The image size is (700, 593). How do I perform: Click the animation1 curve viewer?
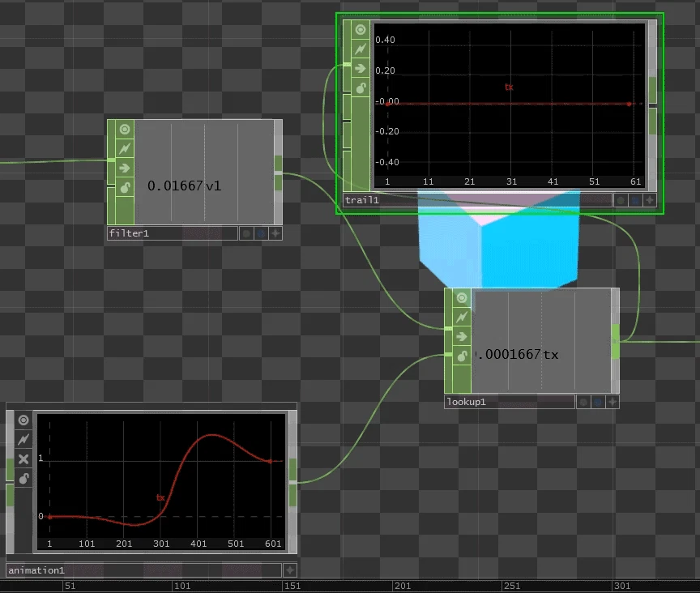click(160, 482)
